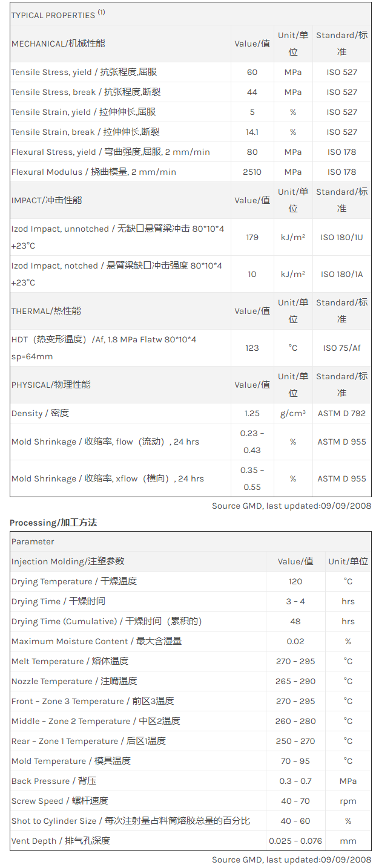Click the IMPACT/冲击性能 section header
Screen dimensions: 376x868
(x=47, y=200)
